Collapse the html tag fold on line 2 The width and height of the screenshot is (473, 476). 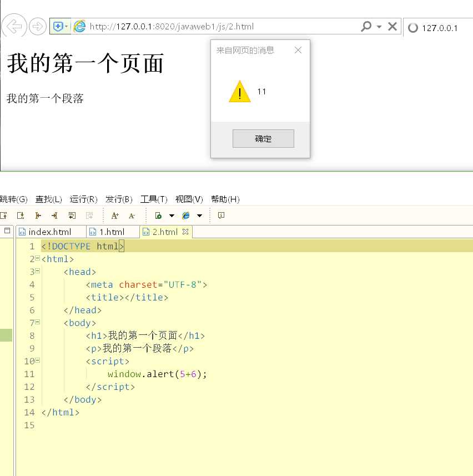click(37, 258)
